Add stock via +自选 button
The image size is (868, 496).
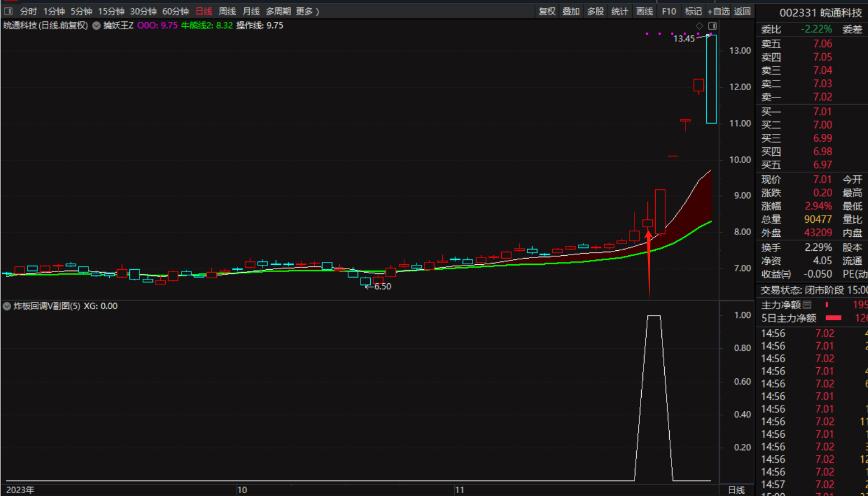(x=718, y=11)
